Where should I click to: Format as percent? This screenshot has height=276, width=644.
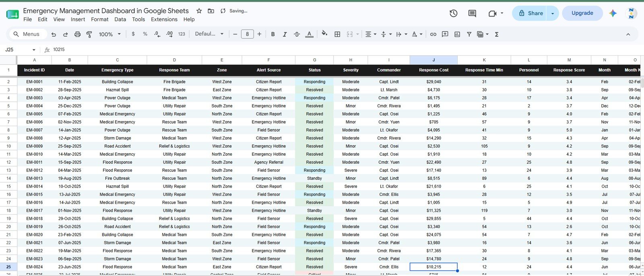145,34
